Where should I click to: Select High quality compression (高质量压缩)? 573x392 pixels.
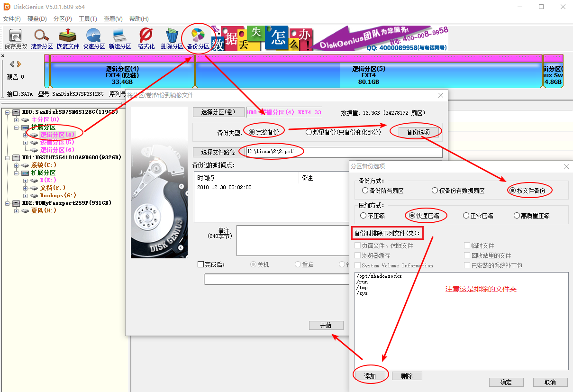pyautogui.click(x=517, y=216)
